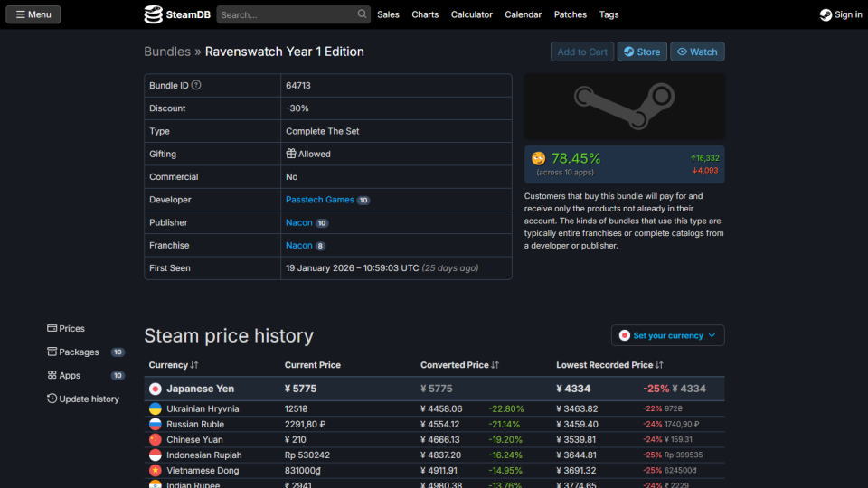
Task: Go to Bundles breadcrumb link
Action: point(167,52)
